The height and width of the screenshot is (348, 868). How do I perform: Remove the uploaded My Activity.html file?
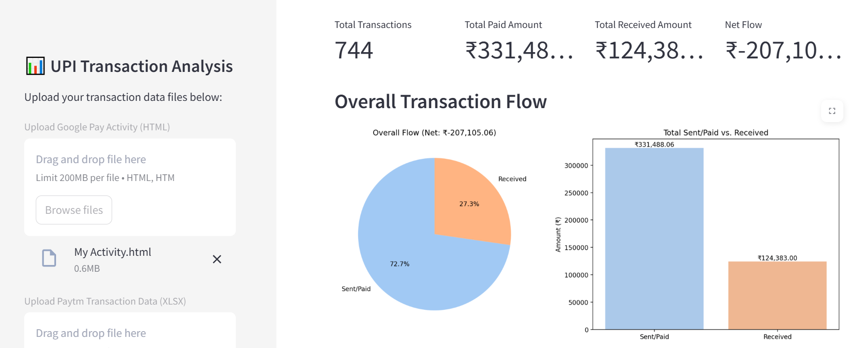pyautogui.click(x=217, y=259)
